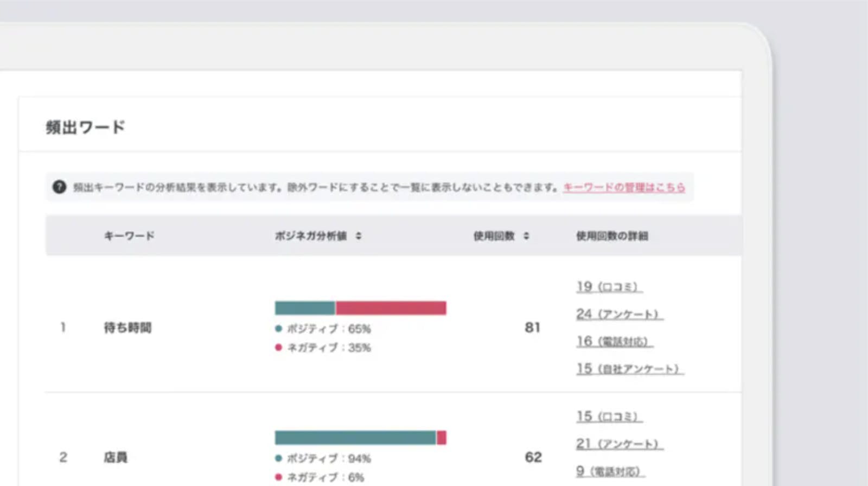
Task: Click the help question mark icon
Action: tap(59, 187)
